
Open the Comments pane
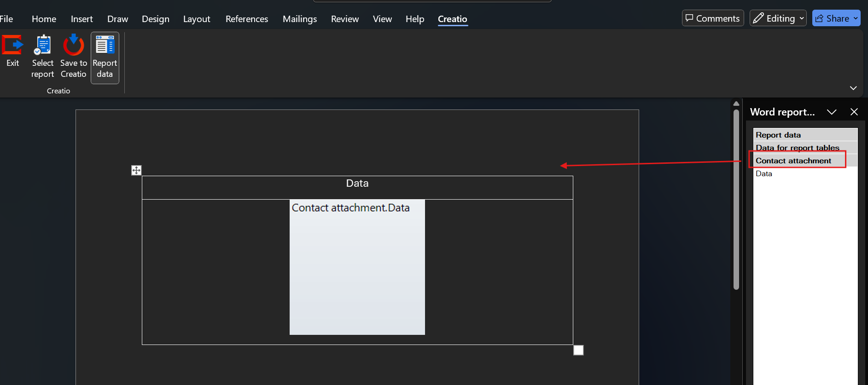pos(712,18)
